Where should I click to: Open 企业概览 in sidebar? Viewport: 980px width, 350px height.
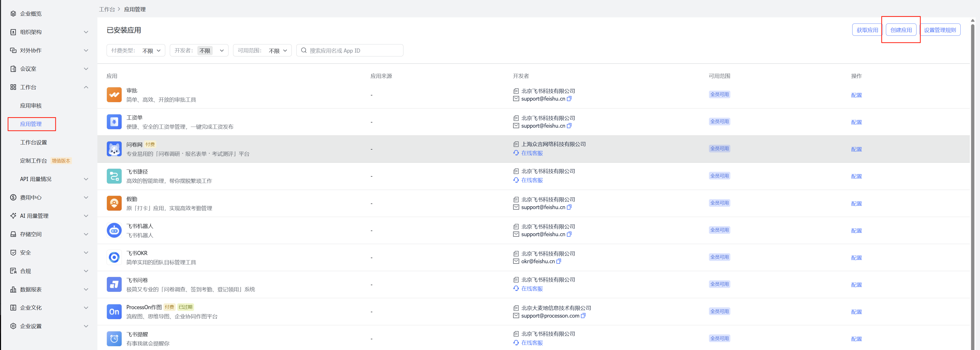(31, 14)
